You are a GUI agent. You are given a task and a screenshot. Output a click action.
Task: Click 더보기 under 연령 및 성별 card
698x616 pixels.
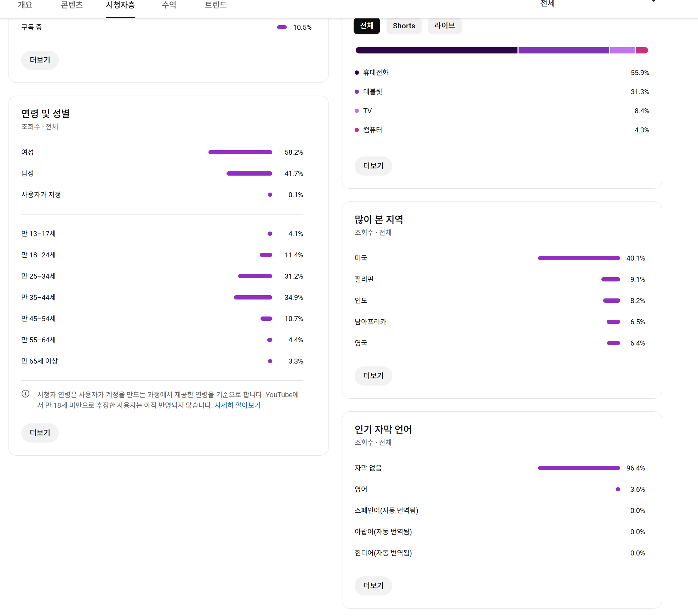pos(40,433)
